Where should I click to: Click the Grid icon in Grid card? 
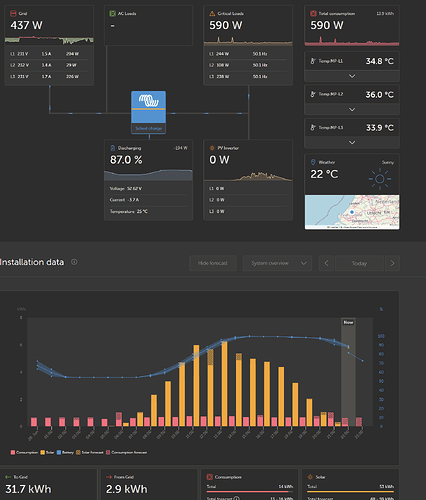coord(13,13)
